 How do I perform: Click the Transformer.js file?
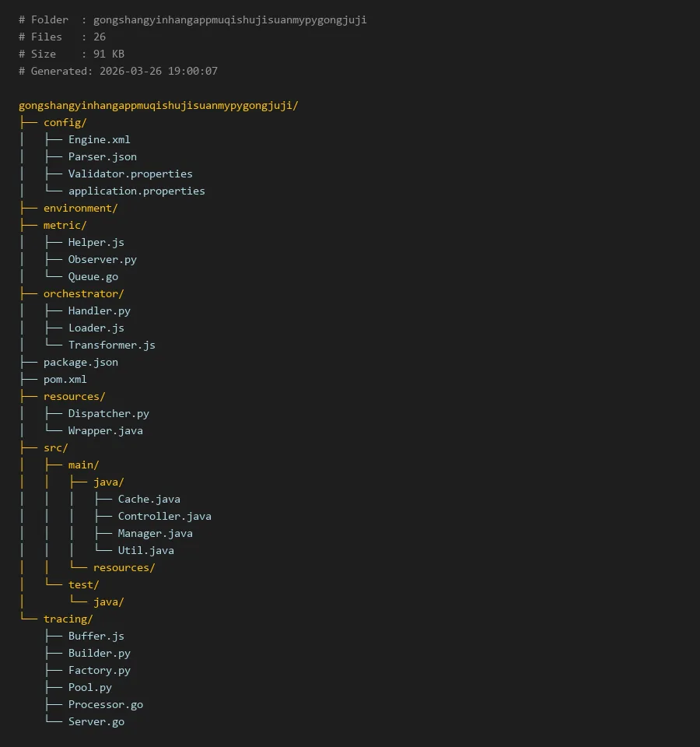[111, 345]
